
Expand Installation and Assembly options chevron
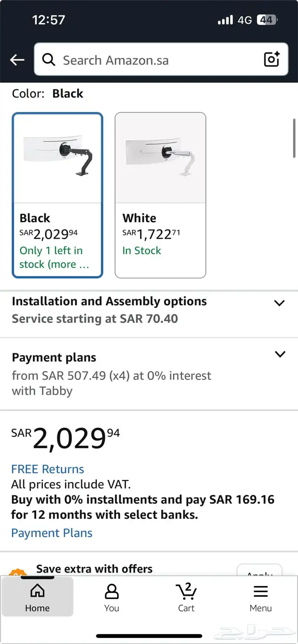(279, 303)
